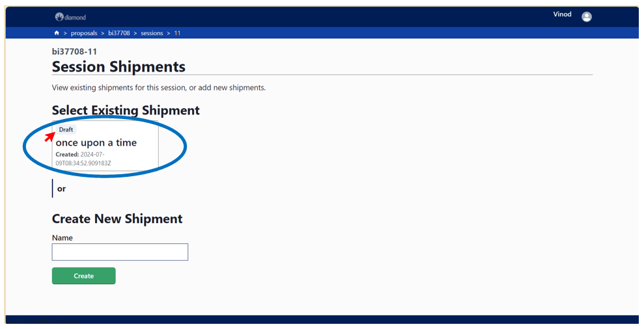644x329 pixels.
Task: Focus the new shipment Name field
Action: pyautogui.click(x=120, y=252)
